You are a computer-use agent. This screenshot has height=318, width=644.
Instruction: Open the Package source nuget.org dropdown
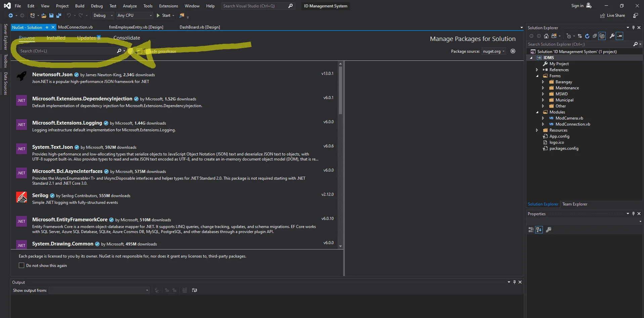pyautogui.click(x=493, y=51)
